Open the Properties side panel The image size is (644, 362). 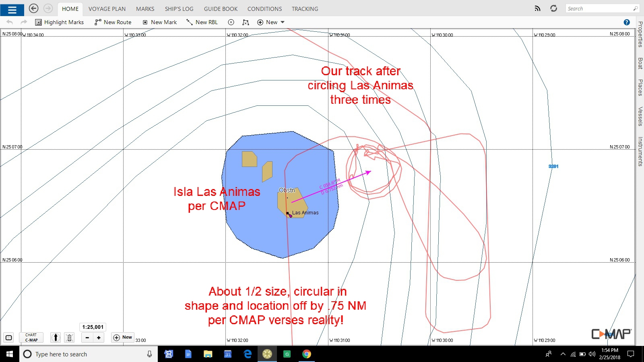(x=640, y=35)
